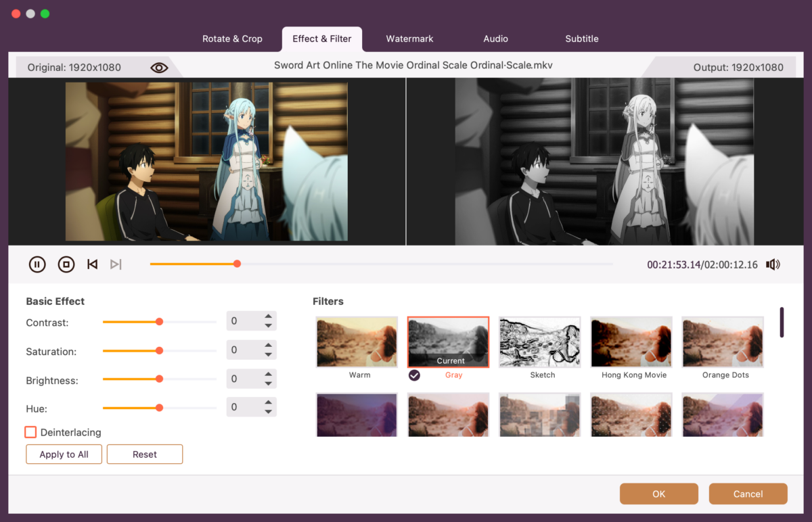The height and width of the screenshot is (522, 812).
Task: Decrease Contrast value with down arrow
Action: click(269, 326)
